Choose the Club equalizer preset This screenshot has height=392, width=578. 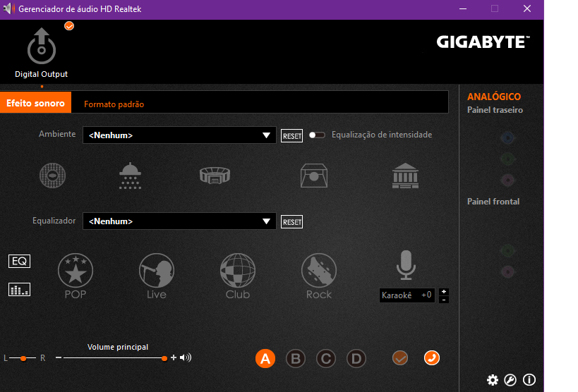tap(238, 276)
